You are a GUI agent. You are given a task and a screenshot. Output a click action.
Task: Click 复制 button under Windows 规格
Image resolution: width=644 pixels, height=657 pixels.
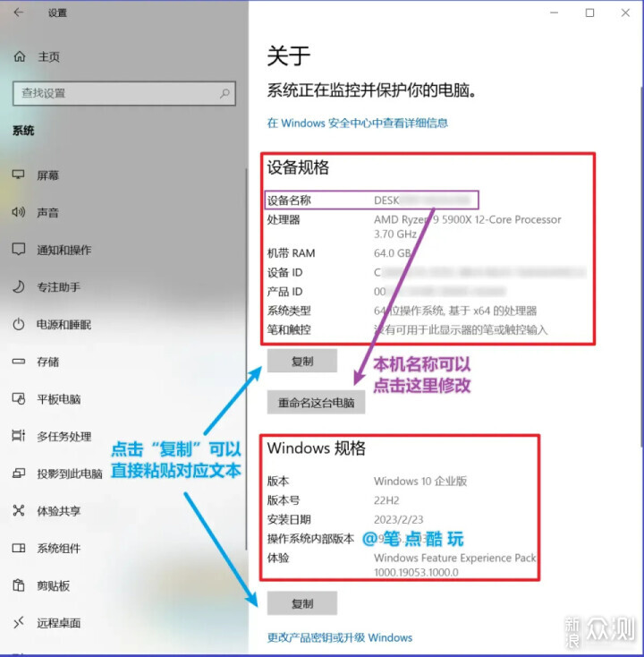click(x=302, y=603)
